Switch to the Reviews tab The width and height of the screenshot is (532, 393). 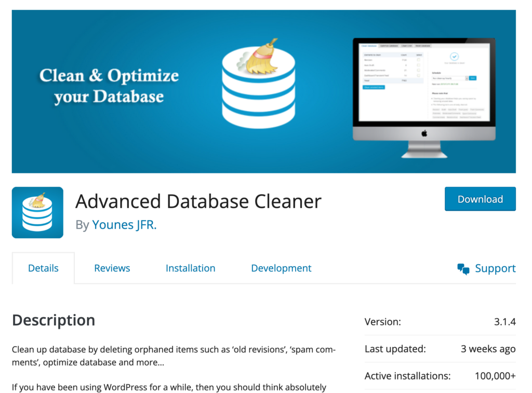click(112, 268)
